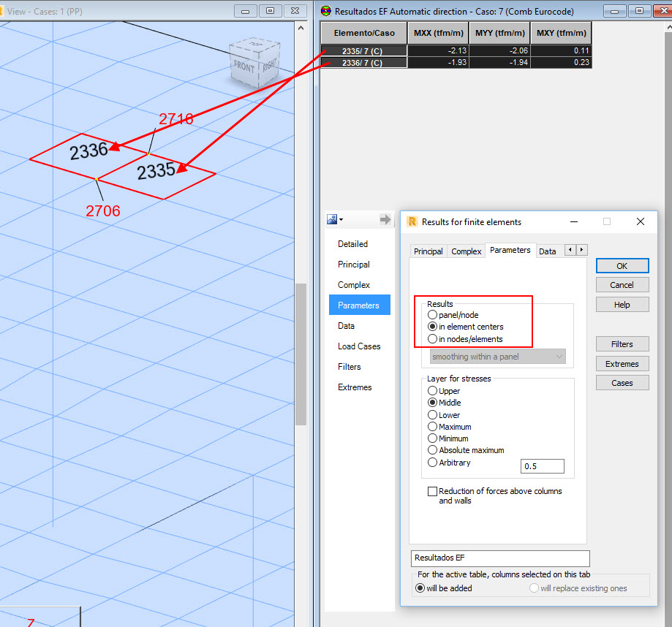The image size is (672, 627).
Task: Open the Cases dialog
Action: 622,382
